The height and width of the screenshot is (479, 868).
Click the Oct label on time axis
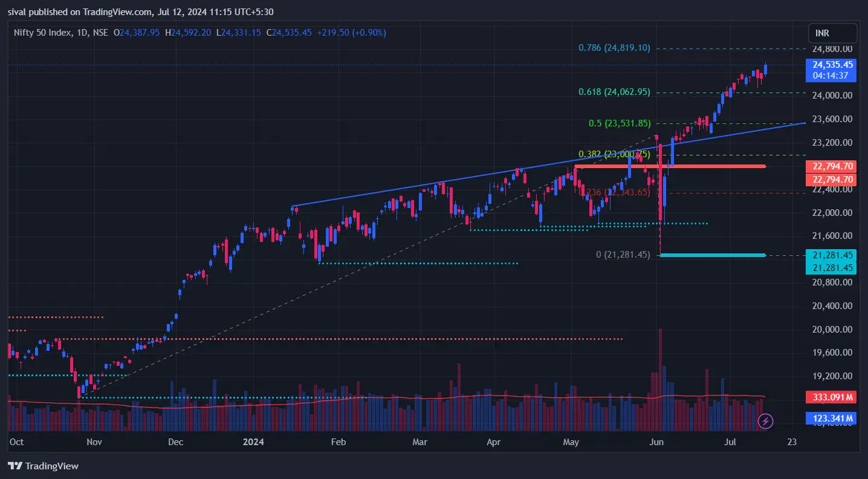16,442
